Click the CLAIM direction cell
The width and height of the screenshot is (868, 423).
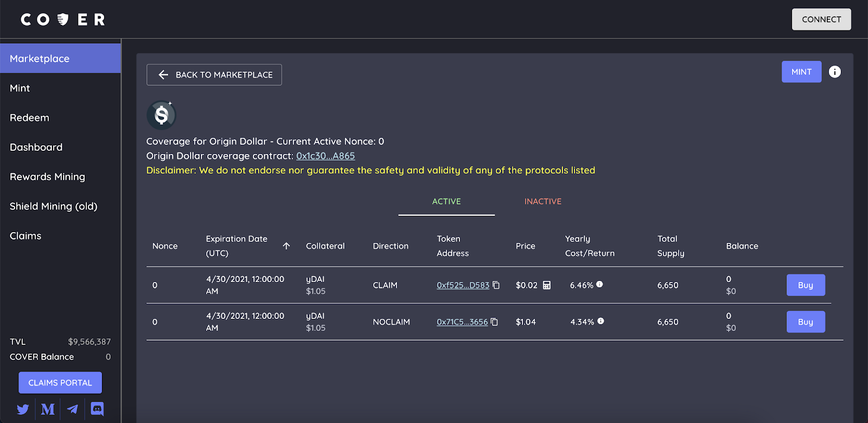pos(385,285)
